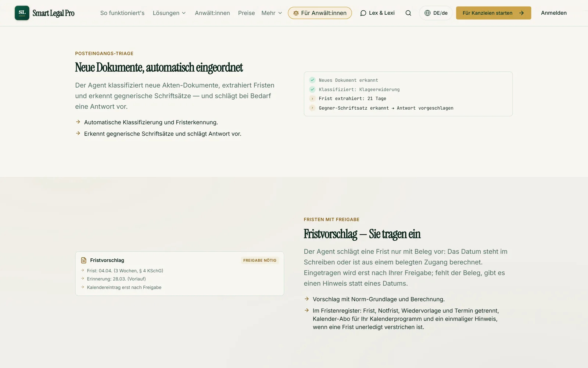Click the FRISTEN MIT FREIGABE label
This screenshot has height=368, width=588.
click(331, 219)
